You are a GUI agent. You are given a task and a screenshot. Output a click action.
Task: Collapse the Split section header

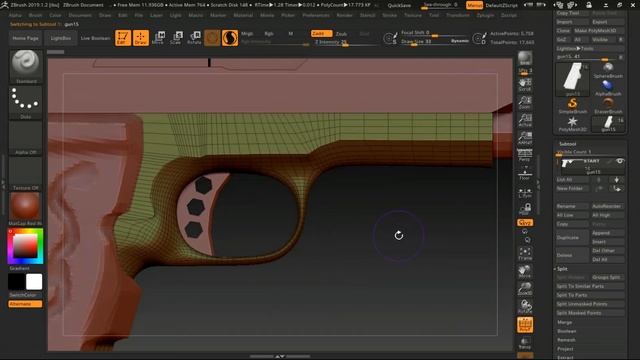tap(562, 269)
